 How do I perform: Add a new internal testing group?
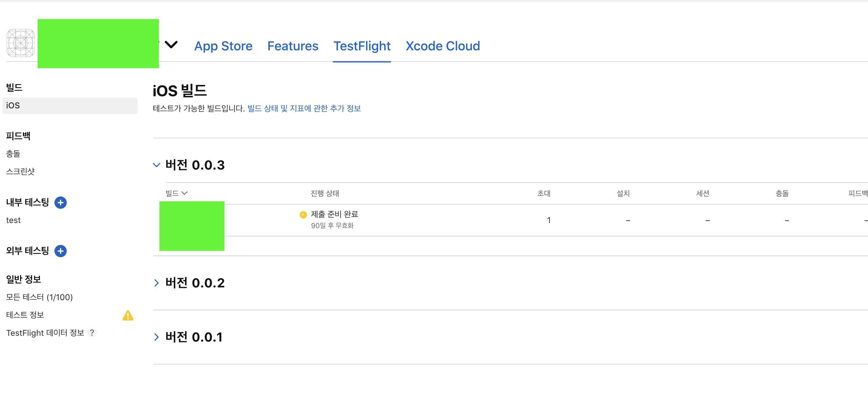[x=60, y=203]
